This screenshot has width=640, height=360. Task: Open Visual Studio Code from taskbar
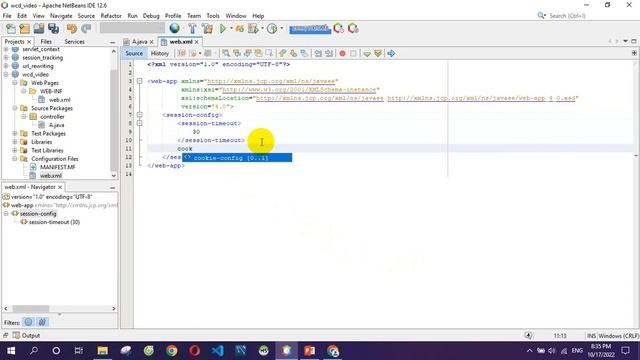coord(218,351)
